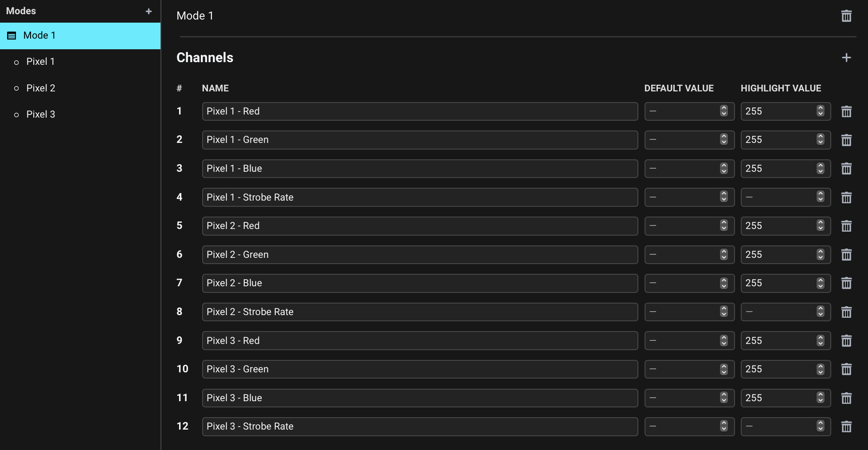This screenshot has height=450, width=868.
Task: Adjust default value stepper for Pixel 1 - Green
Action: 724,139
